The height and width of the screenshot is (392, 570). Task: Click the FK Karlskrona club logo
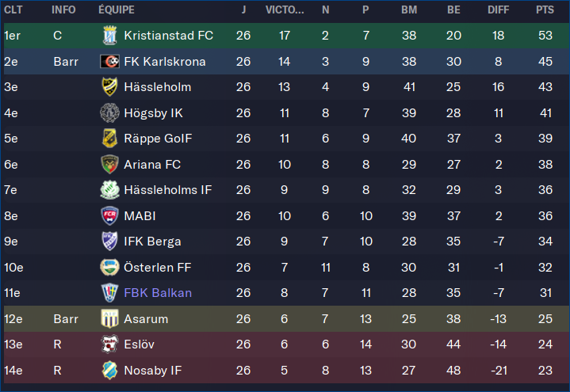(109, 62)
